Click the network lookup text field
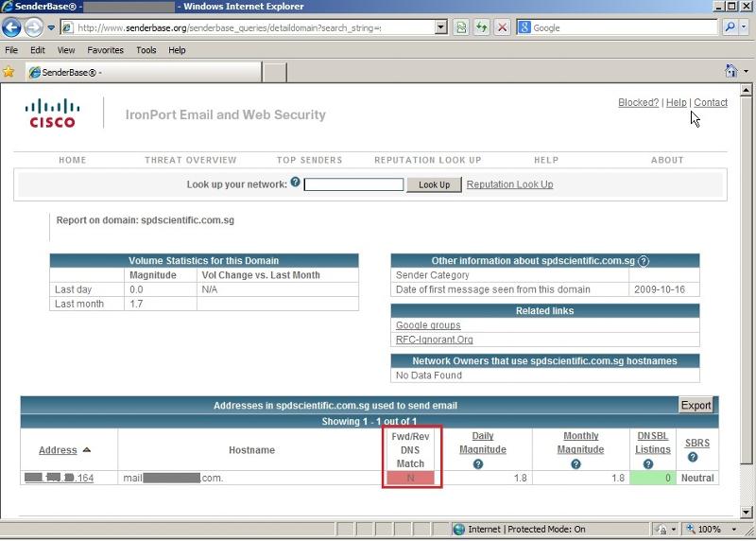The width and height of the screenshot is (756, 541). point(353,184)
